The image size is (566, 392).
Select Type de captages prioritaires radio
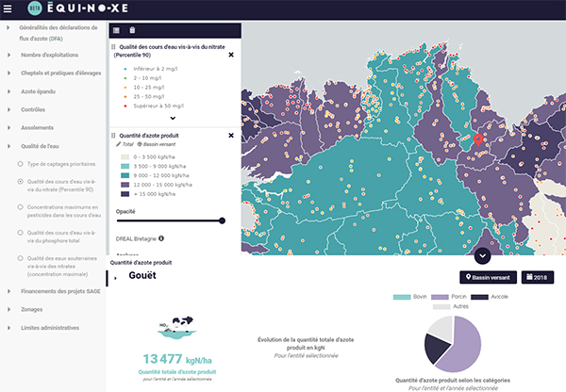point(21,164)
